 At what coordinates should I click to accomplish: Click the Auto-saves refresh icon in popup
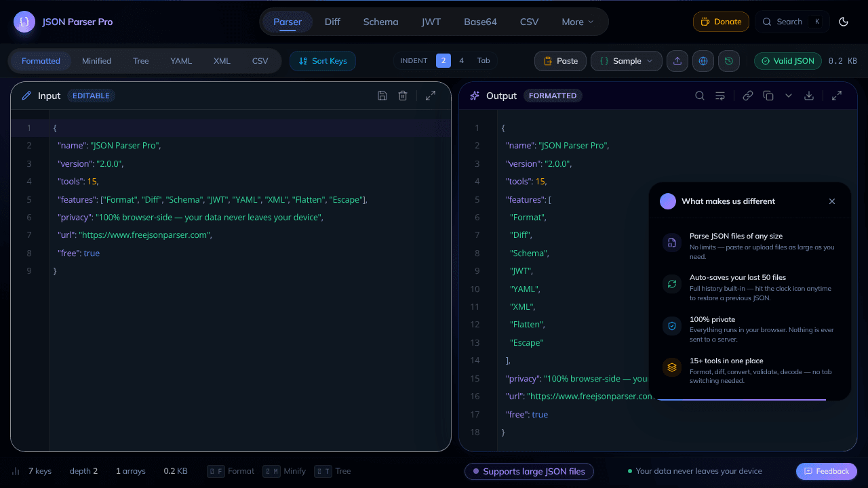672,284
